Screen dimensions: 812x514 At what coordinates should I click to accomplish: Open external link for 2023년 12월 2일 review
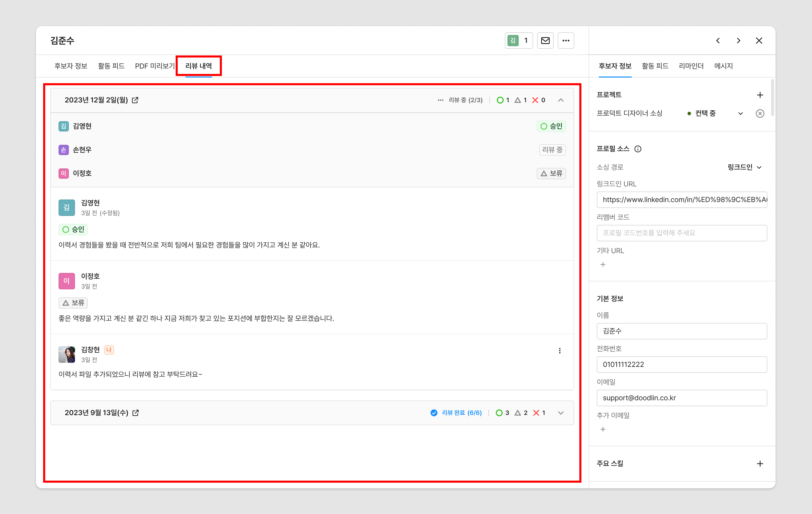[x=135, y=100]
